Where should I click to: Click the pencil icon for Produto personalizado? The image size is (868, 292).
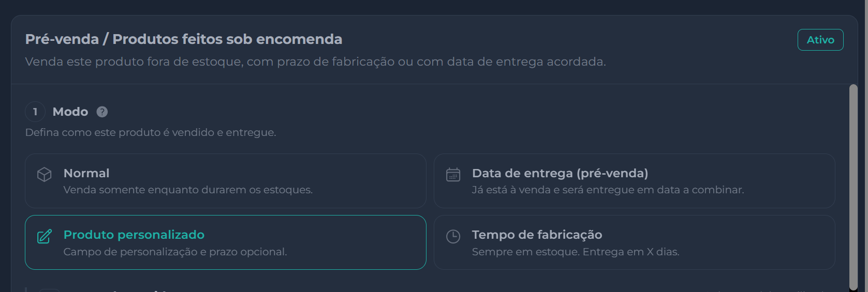click(x=45, y=236)
